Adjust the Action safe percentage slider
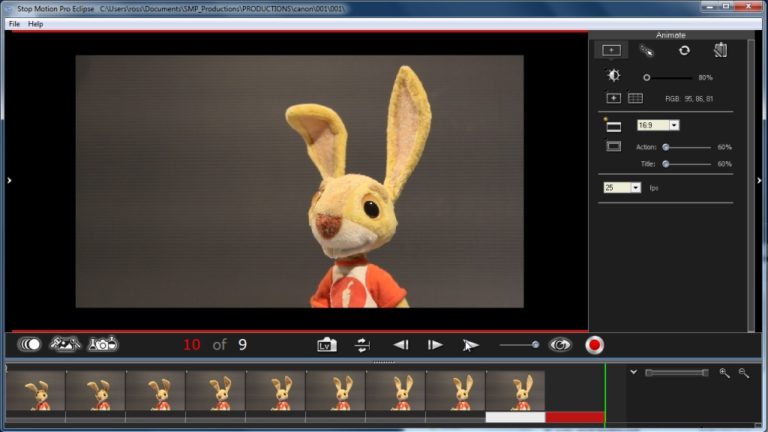Image resolution: width=768 pixels, height=432 pixels. point(688,147)
